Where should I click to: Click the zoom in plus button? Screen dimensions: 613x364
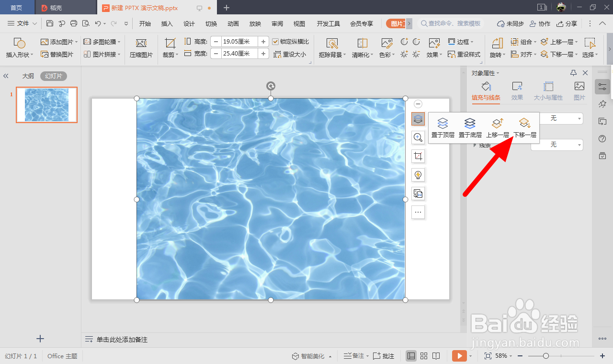[602, 356]
